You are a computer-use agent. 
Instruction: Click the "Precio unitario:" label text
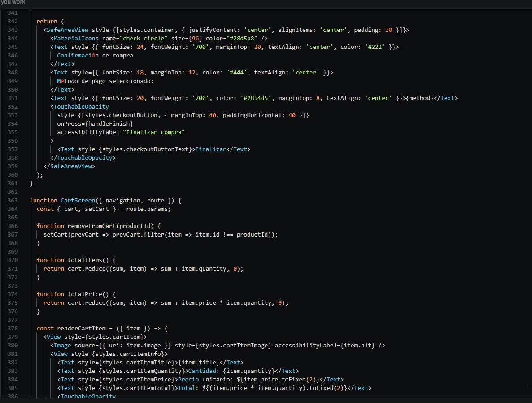click(205, 380)
